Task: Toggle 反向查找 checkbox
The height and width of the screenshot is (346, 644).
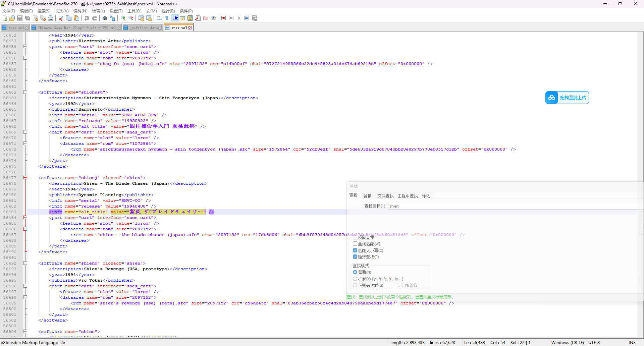Action: pyautogui.click(x=355, y=237)
